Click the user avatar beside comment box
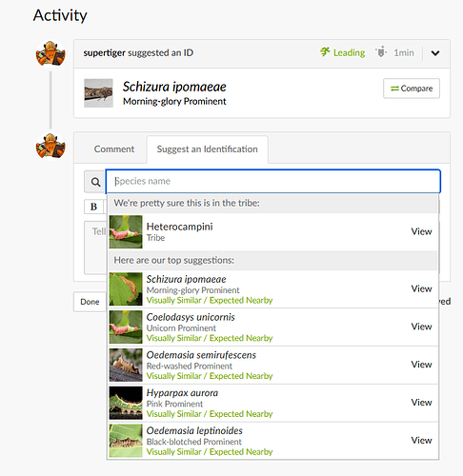Viewport: 463px width, 476px height. click(x=50, y=146)
